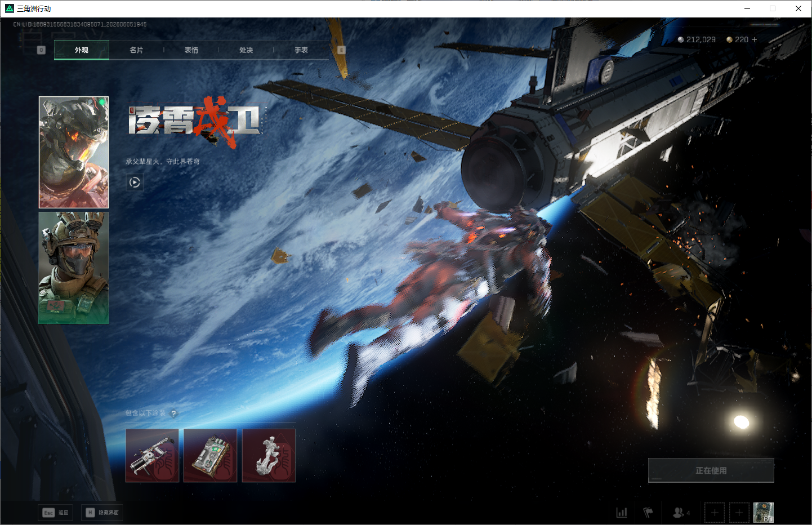The height and width of the screenshot is (525, 812).
Task: Open the friends list icon showing 4
Action: click(x=681, y=513)
